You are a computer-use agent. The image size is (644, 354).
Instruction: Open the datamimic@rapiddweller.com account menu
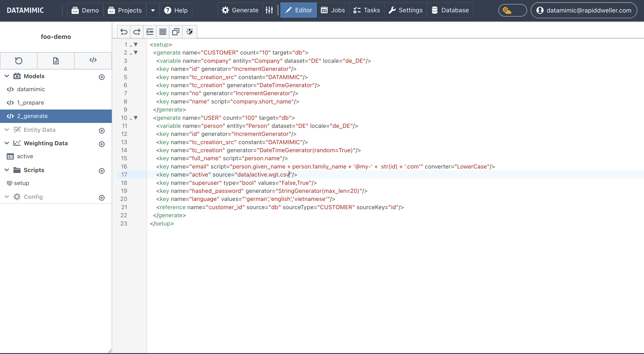pyautogui.click(x=584, y=10)
